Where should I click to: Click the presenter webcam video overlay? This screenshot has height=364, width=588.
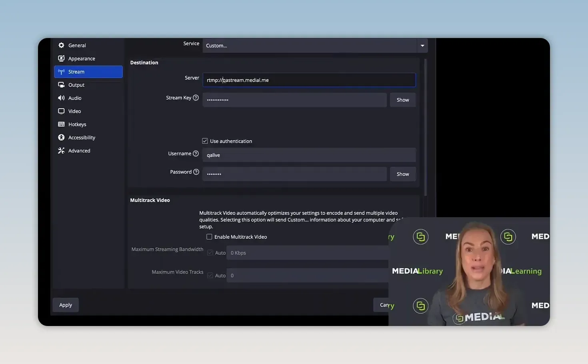[x=469, y=272]
